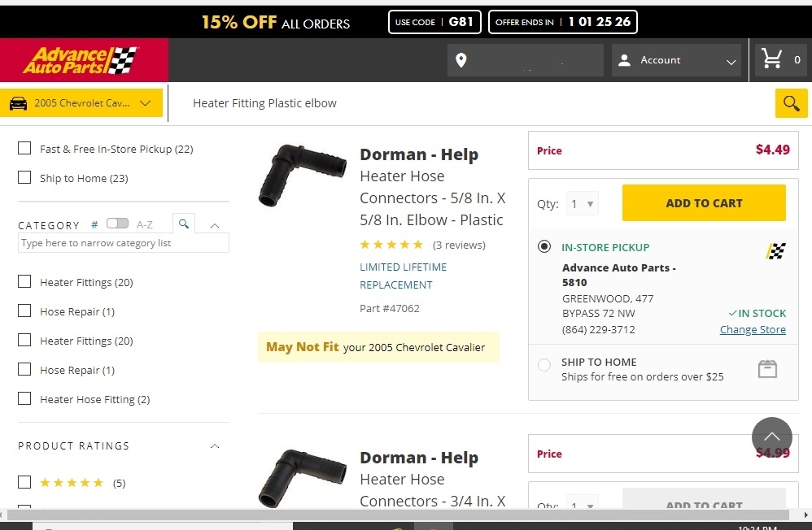This screenshot has height=530, width=812.
Task: Click the category narrowing text field
Action: (x=124, y=243)
